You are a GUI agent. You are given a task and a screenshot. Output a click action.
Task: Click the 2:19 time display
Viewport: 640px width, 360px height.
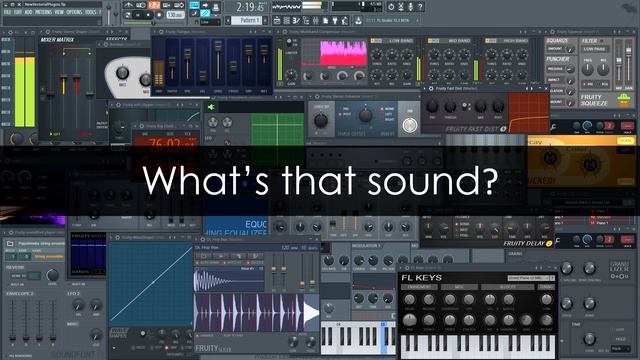[x=251, y=7]
